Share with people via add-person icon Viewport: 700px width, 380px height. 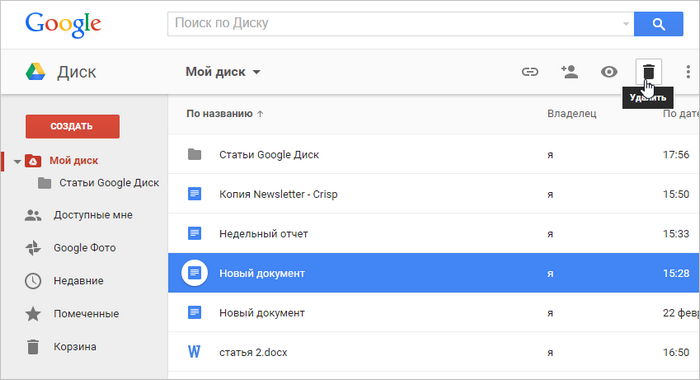(x=569, y=71)
